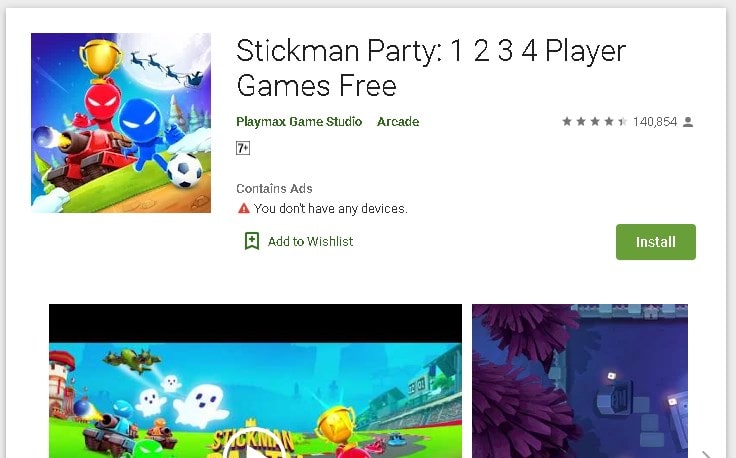Click the trailer video thumbnail image
The height and width of the screenshot is (458, 736).
(255, 400)
